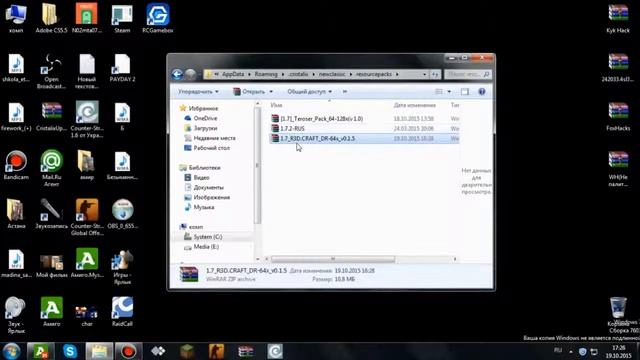640x360 pixels.
Task: Click the refresh button beside address bar
Action: [x=435, y=74]
